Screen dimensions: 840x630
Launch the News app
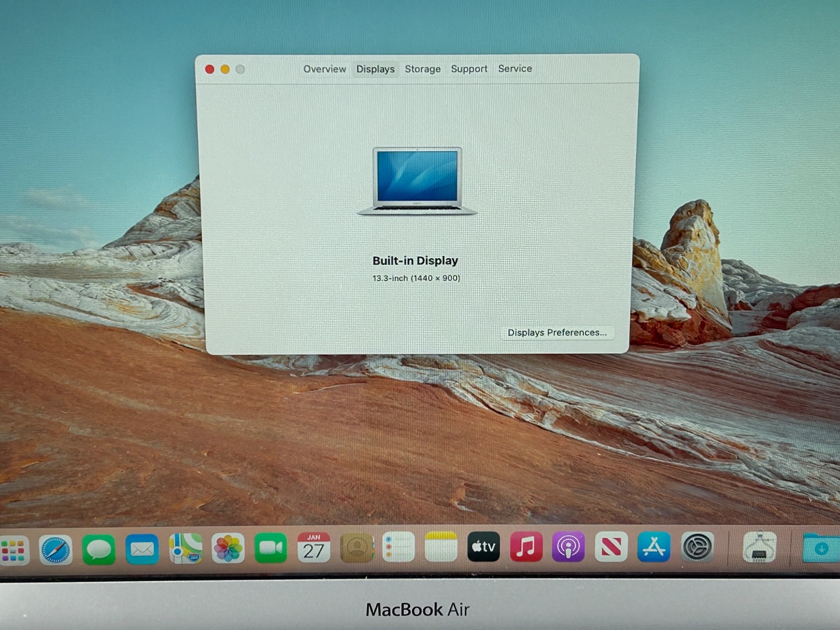pyautogui.click(x=611, y=547)
